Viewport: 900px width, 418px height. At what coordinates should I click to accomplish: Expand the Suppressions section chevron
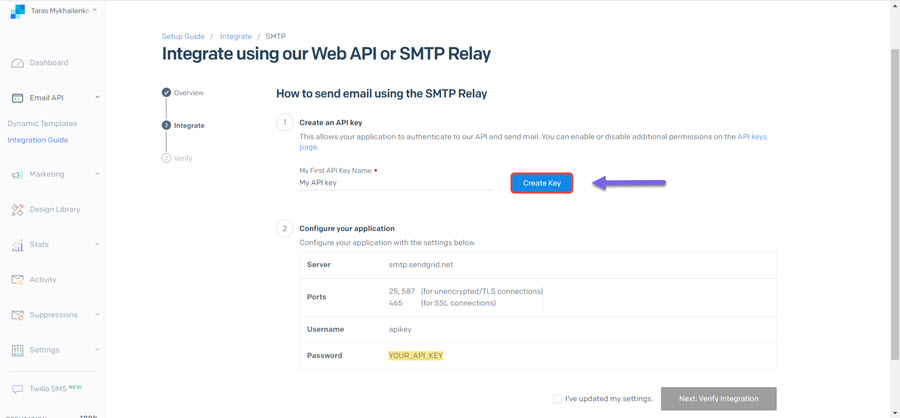tap(97, 314)
